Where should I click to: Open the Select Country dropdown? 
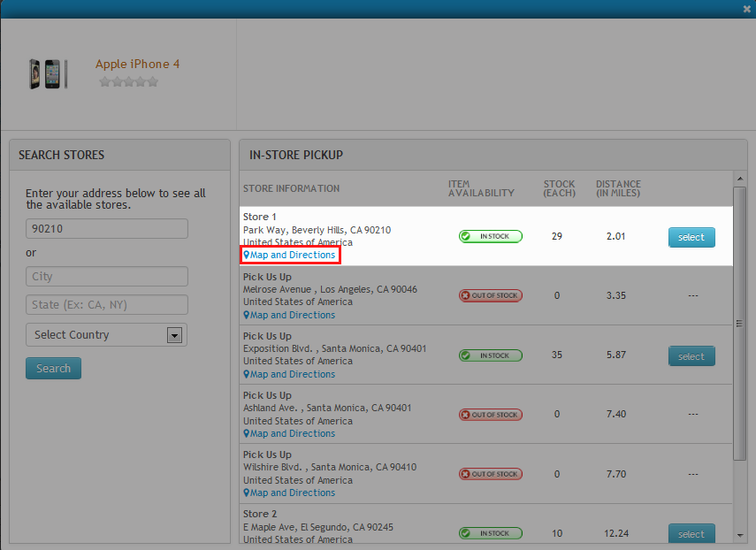coord(107,334)
